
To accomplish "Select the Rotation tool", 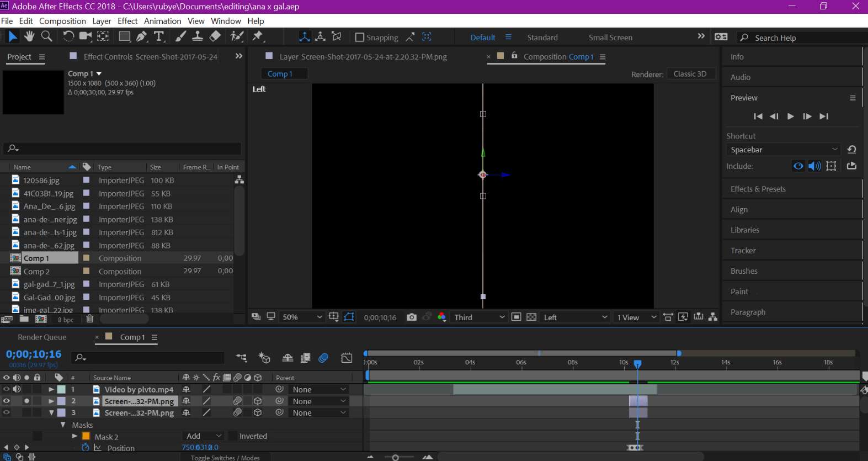I will coord(68,36).
